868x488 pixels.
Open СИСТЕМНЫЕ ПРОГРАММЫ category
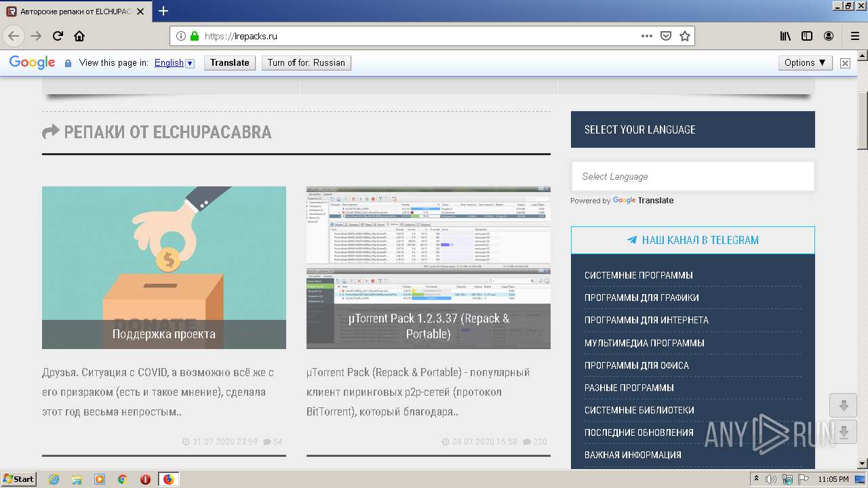[638, 275]
